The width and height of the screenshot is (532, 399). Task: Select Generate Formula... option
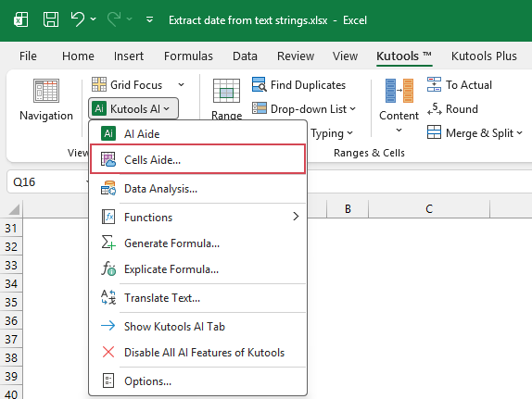[197, 243]
